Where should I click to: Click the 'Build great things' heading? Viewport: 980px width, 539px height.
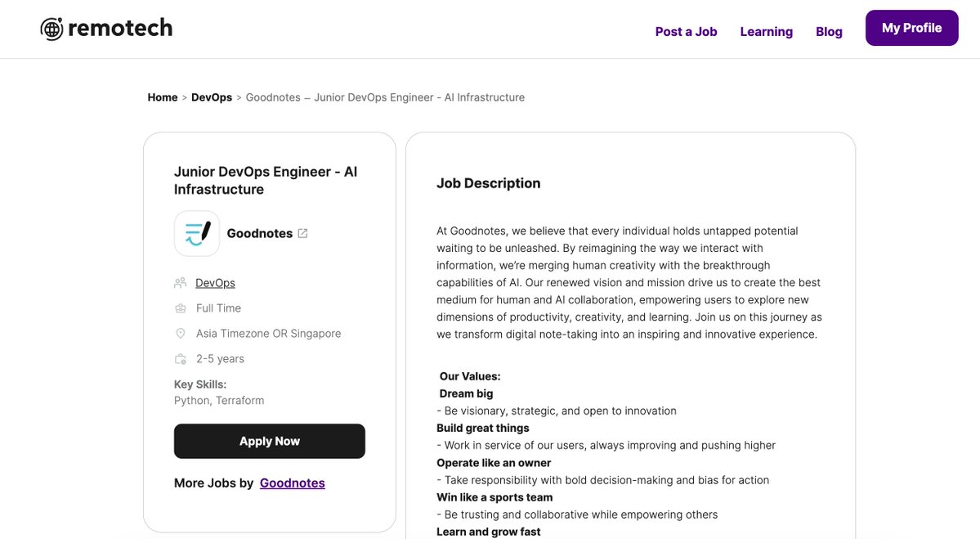[482, 429]
